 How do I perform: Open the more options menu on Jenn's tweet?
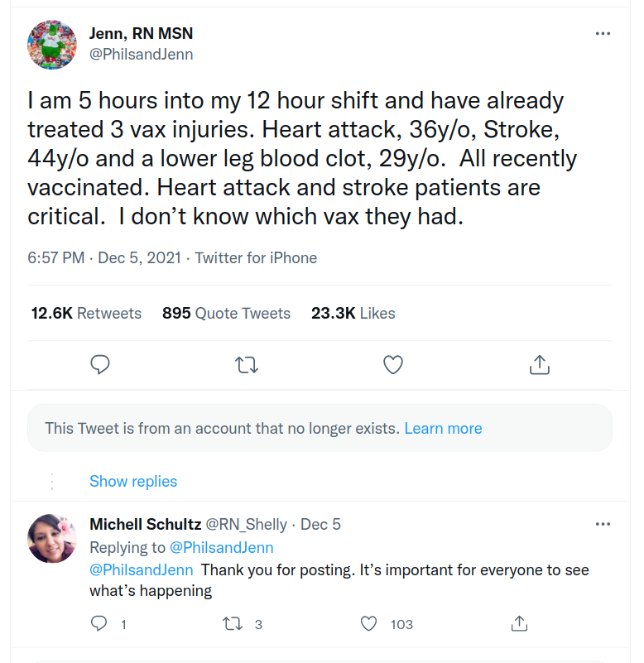pyautogui.click(x=603, y=34)
